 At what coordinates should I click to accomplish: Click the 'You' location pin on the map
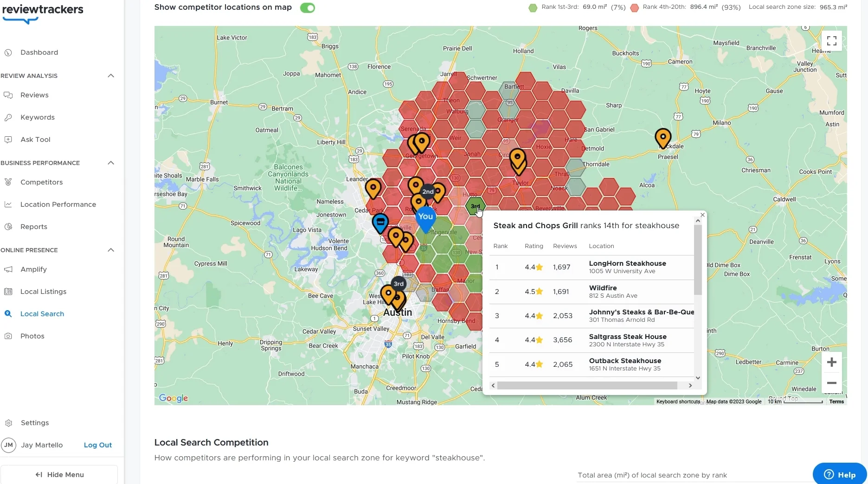424,216
